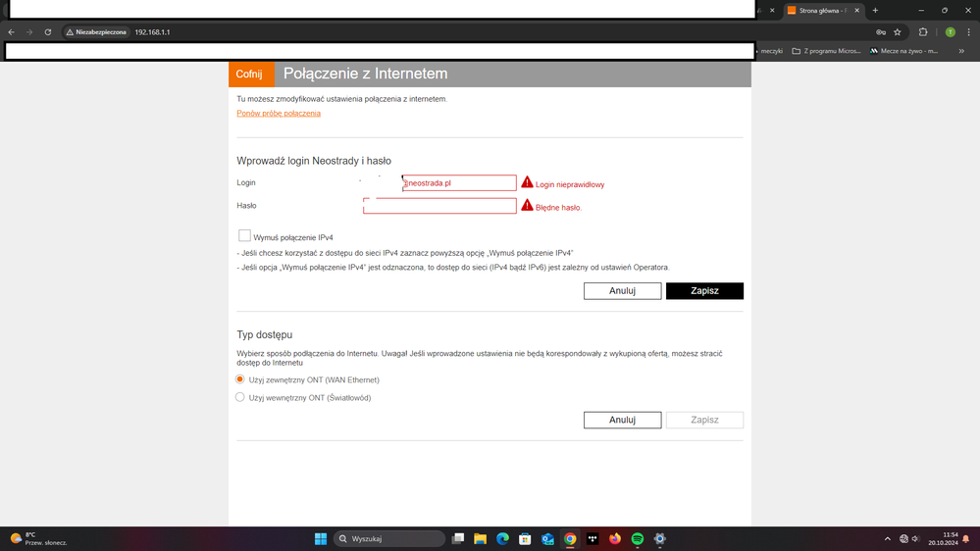Enable the "Wymuś połączenie IPv4" checkbox
Screen dimensions: 980x551
tap(244, 236)
